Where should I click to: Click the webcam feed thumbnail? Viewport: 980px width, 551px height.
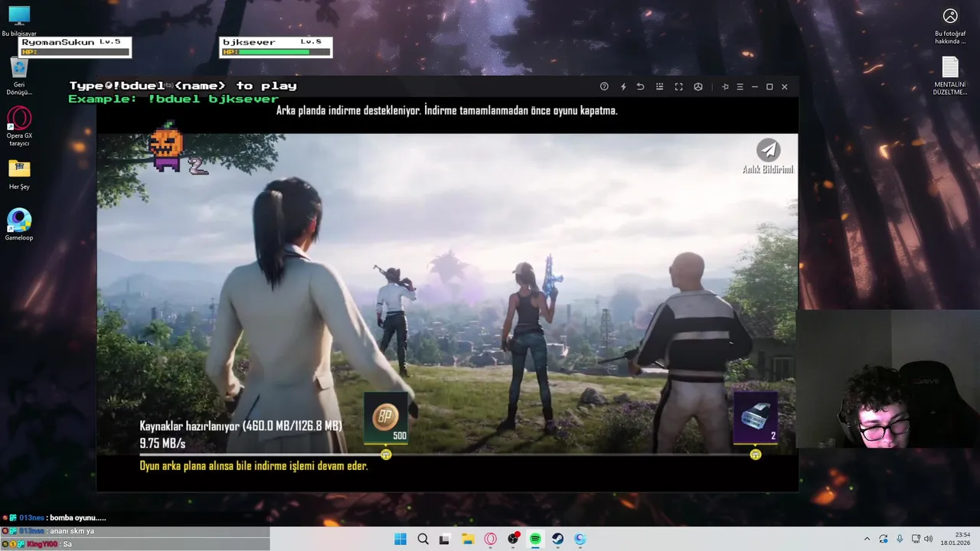[888, 379]
